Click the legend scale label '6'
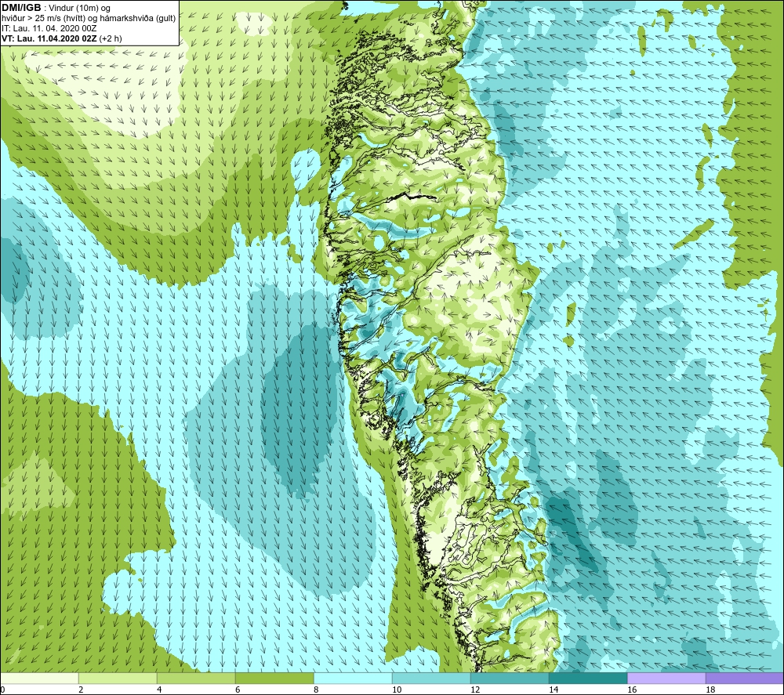Screen dimensions: 784x695 coord(238,690)
